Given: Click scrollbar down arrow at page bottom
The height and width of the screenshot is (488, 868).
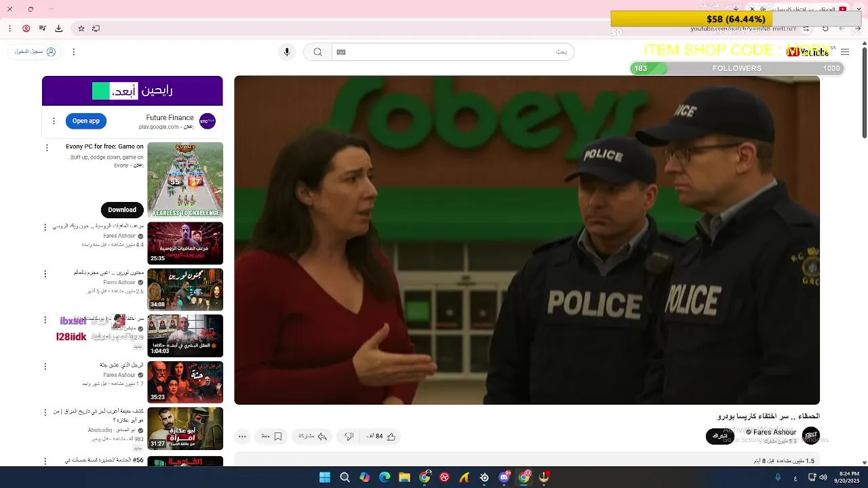Looking at the screenshot, I should 864,462.
